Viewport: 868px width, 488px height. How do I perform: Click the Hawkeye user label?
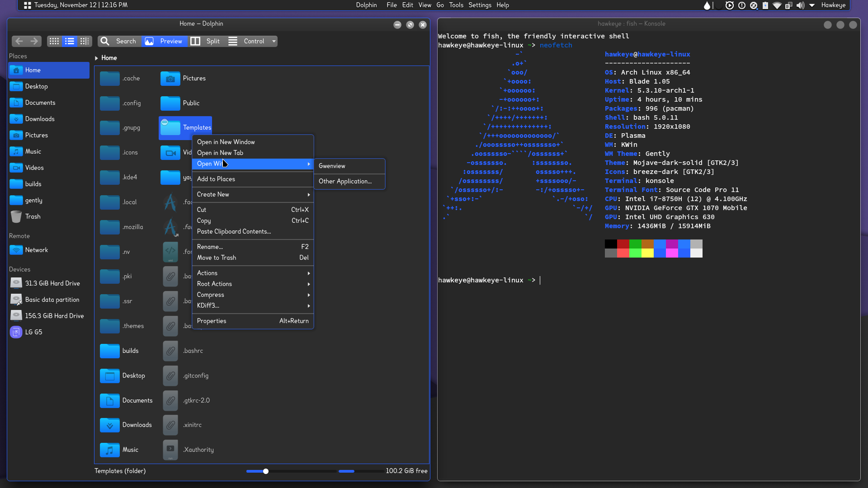pyautogui.click(x=833, y=5)
